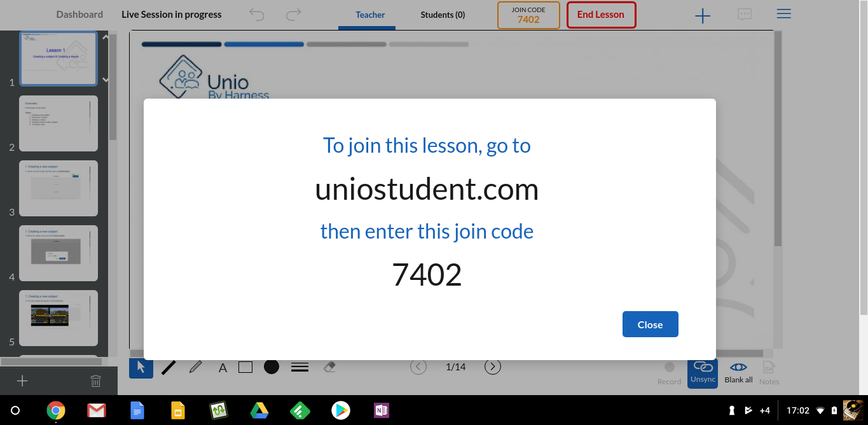Open Gmail from the shelf

(x=96, y=410)
